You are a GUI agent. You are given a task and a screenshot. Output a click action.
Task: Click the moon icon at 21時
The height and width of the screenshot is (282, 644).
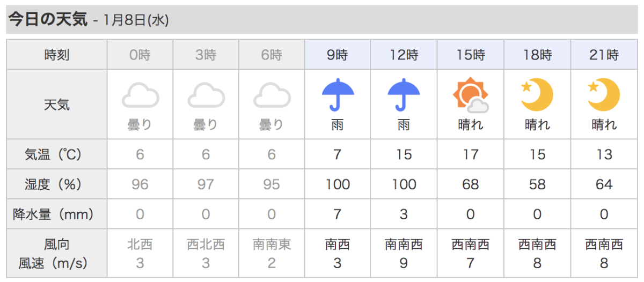click(x=604, y=94)
